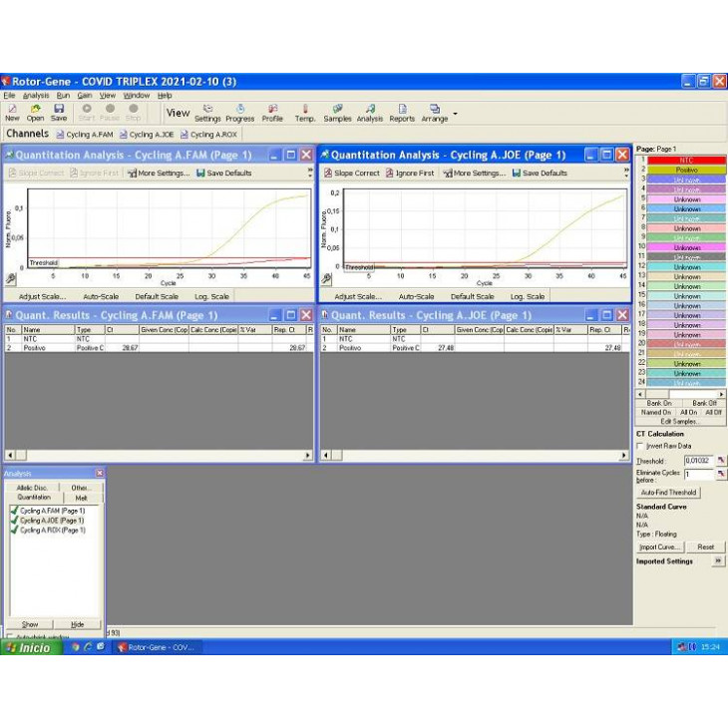The image size is (728, 728).
Task: Open the Samples toolbar icon
Action: click(337, 112)
